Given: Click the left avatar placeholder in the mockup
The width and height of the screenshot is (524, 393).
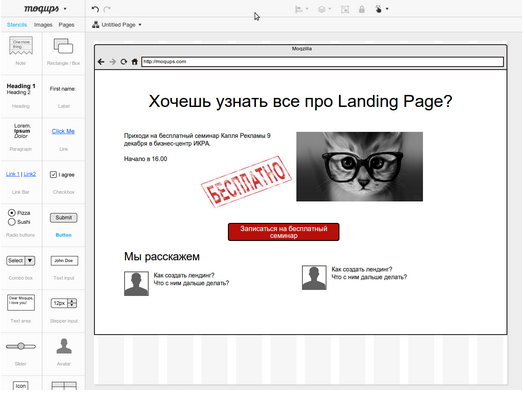Looking at the screenshot, I should pyautogui.click(x=136, y=283).
